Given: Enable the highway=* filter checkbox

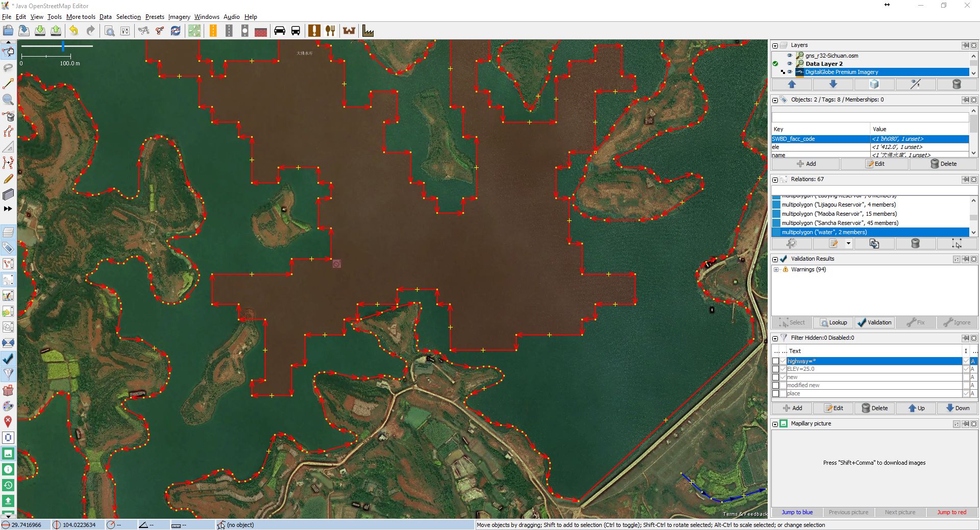Looking at the screenshot, I should pos(776,361).
